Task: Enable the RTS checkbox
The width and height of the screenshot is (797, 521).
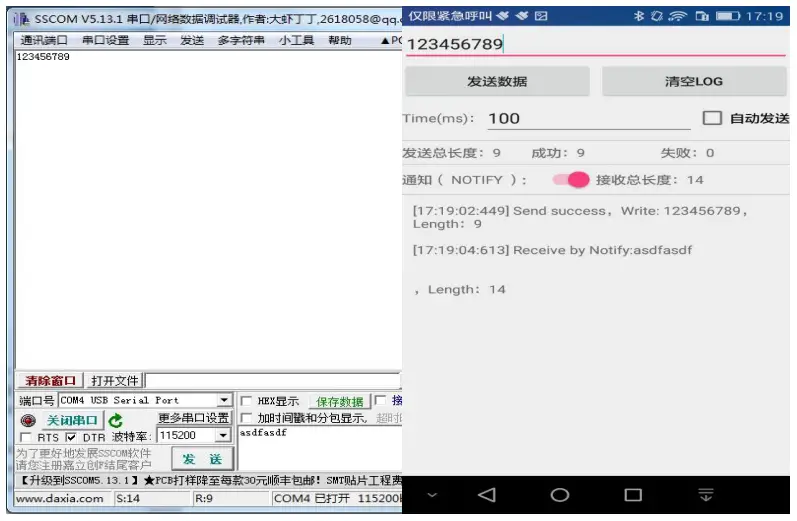Action: [x=25, y=437]
